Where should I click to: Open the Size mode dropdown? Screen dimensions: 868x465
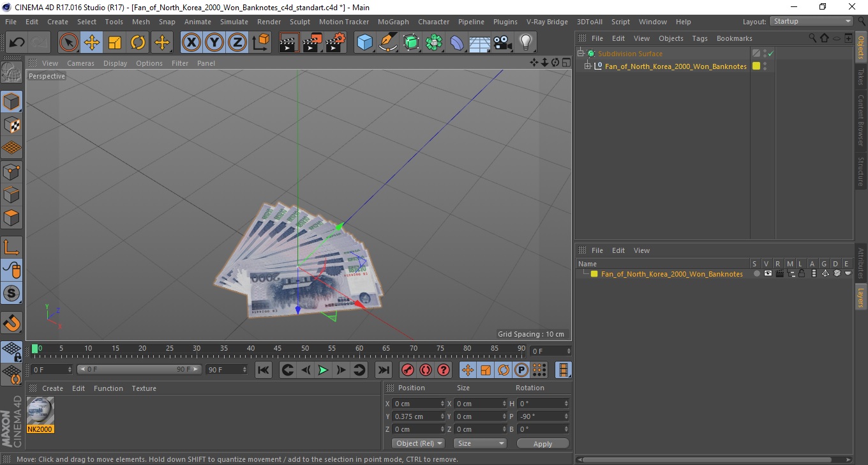[x=480, y=443]
